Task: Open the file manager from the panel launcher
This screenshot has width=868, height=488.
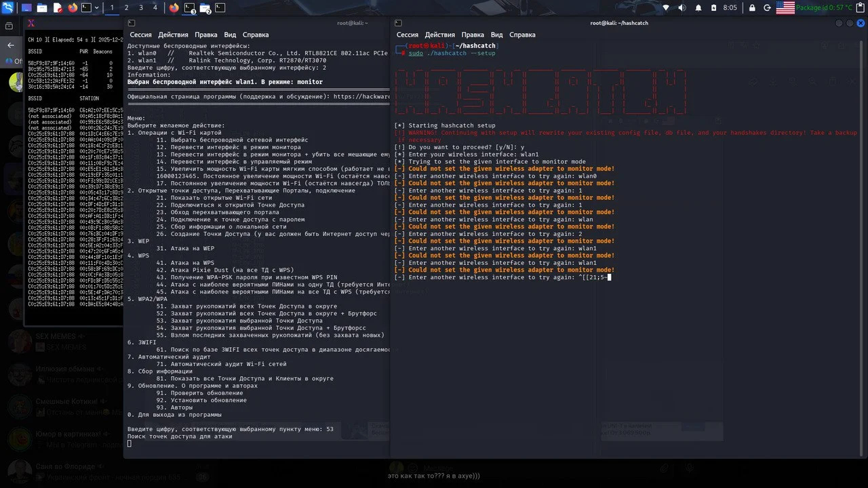Action: coord(42,8)
